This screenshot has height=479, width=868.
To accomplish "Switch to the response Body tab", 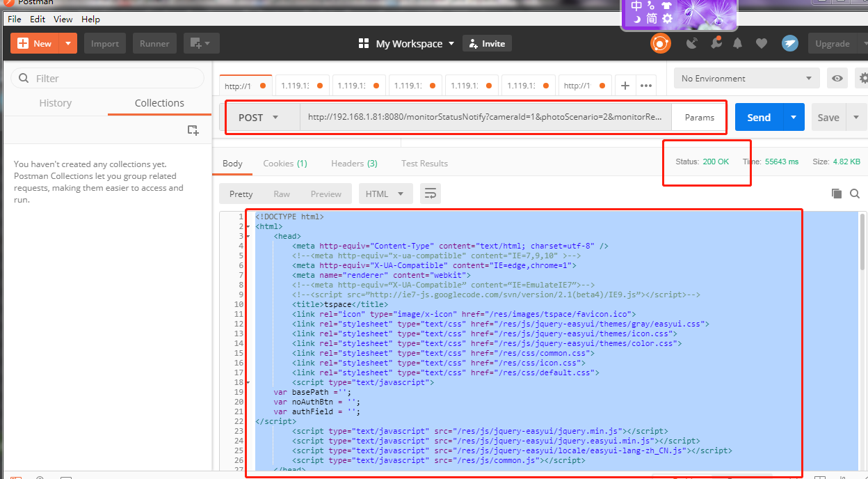I will click(232, 163).
